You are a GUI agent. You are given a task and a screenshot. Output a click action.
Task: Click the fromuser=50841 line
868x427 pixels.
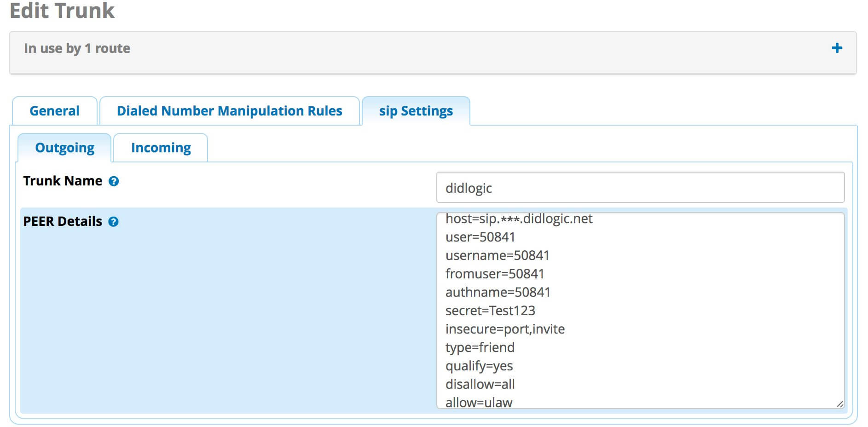(x=494, y=274)
